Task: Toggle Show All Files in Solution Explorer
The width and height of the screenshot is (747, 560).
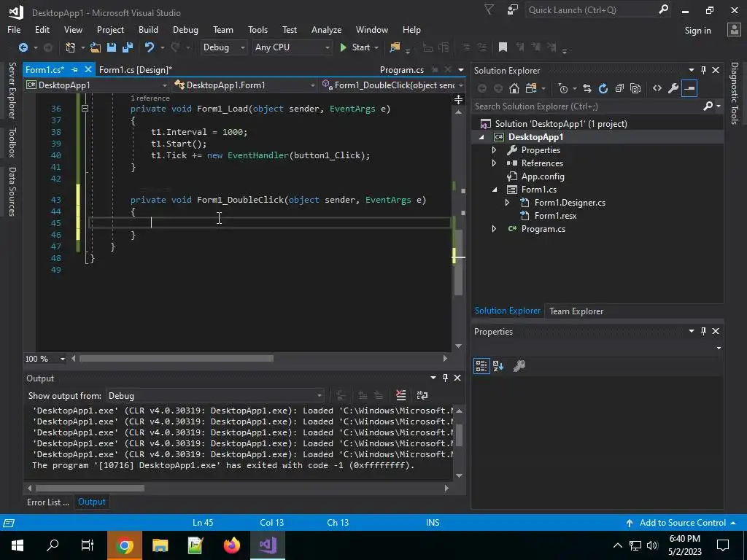Action: click(635, 88)
